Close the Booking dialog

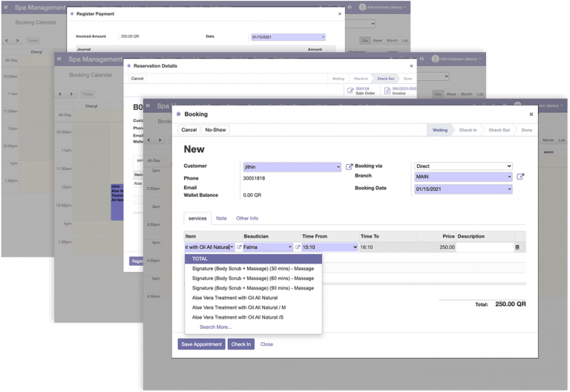(x=531, y=114)
